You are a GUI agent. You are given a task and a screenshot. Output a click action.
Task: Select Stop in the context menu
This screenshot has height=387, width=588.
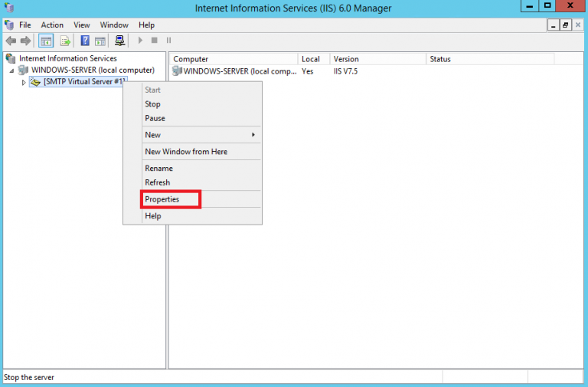[x=153, y=104]
